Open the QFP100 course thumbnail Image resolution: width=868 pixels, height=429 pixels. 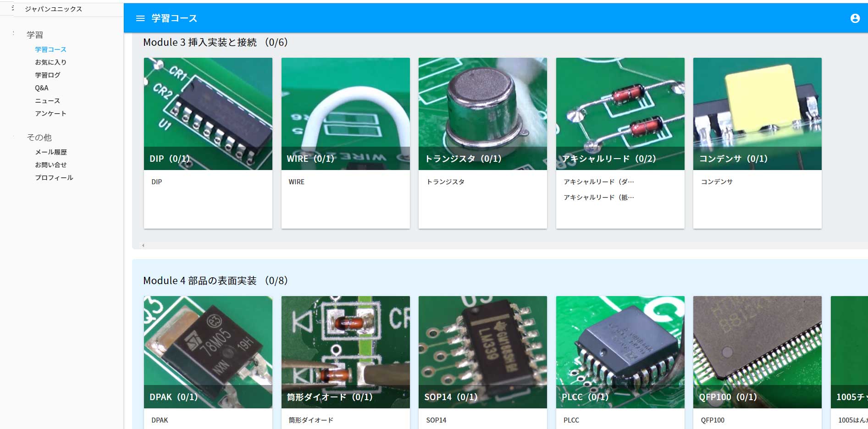coord(757,352)
